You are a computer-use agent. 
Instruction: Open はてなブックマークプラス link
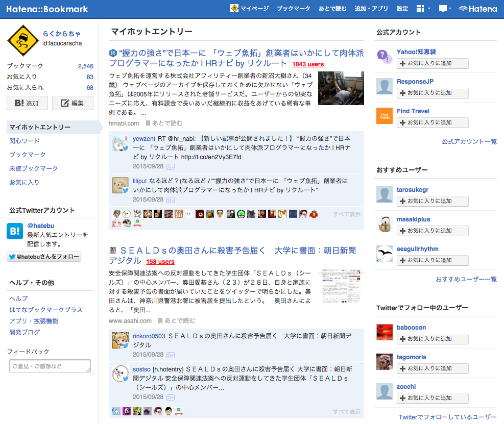(46, 310)
